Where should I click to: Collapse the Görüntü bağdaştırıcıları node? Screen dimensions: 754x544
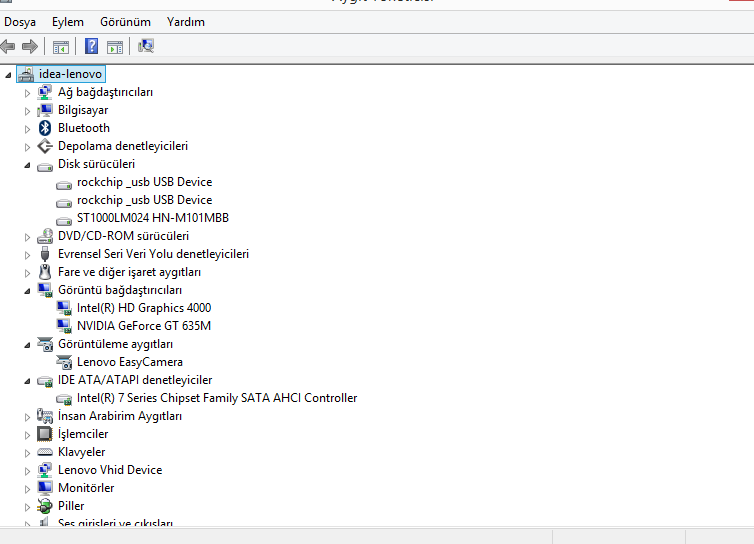27,291
